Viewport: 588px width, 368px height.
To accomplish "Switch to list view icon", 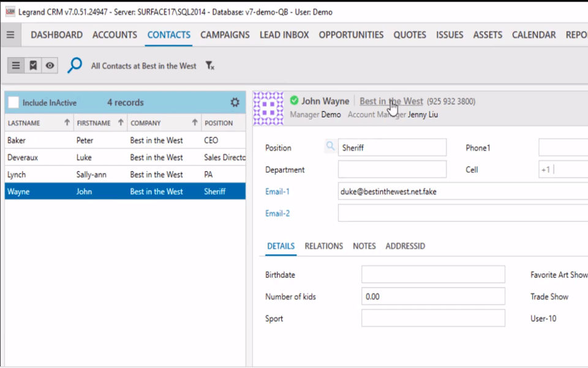I will [16, 66].
